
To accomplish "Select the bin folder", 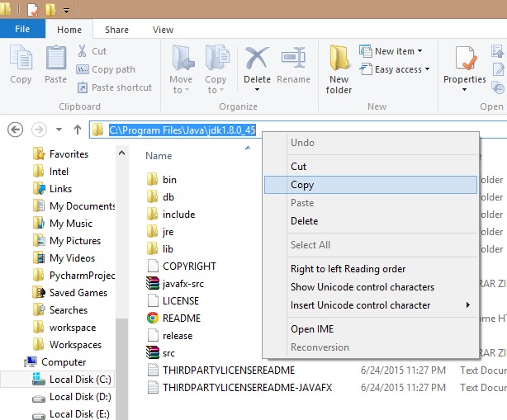I will coord(162,180).
